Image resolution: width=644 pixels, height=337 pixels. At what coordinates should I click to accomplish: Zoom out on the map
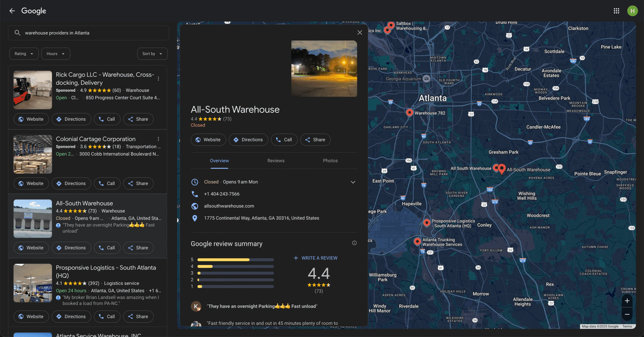click(627, 314)
